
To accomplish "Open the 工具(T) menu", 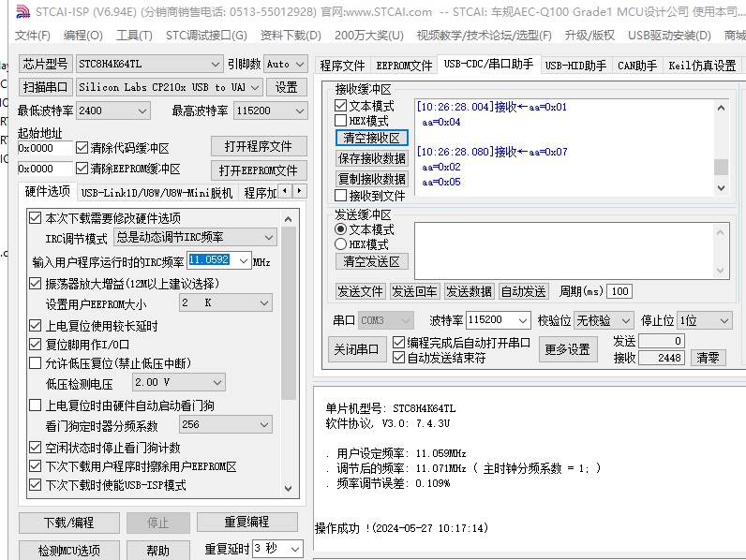I will (x=134, y=36).
